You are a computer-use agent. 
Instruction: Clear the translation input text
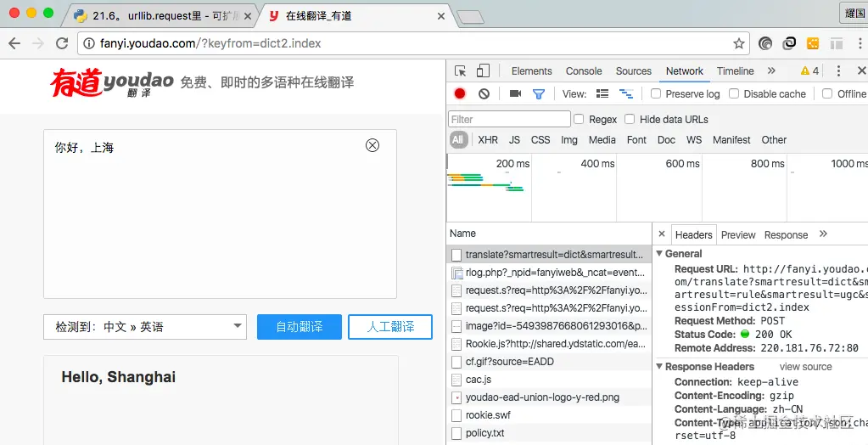[x=372, y=145]
